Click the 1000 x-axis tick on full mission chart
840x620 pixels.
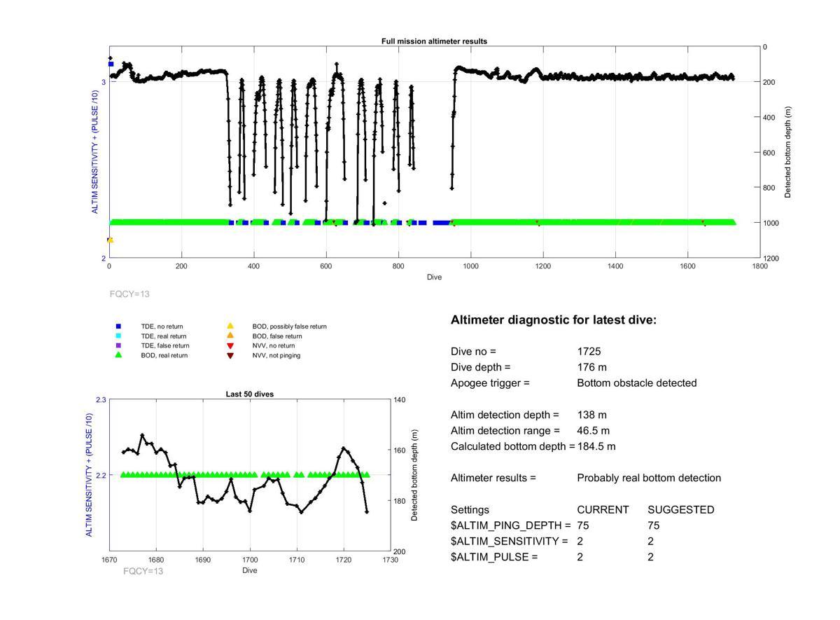(470, 267)
